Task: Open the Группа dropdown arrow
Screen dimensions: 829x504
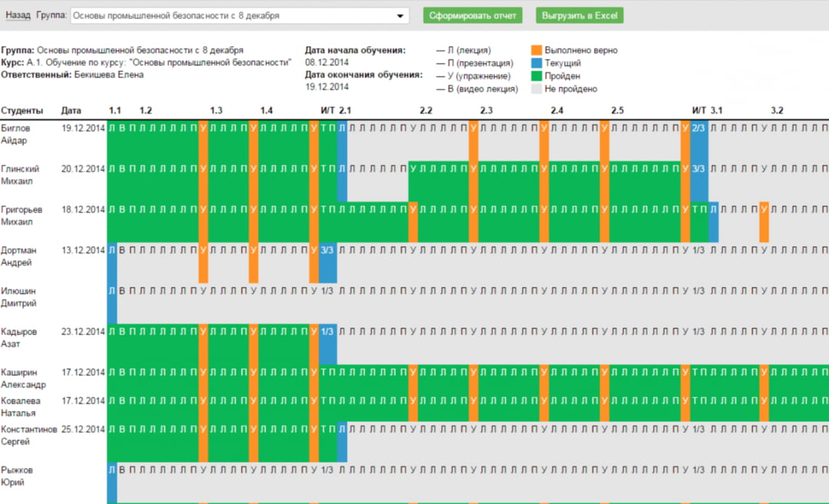Action: (x=401, y=16)
